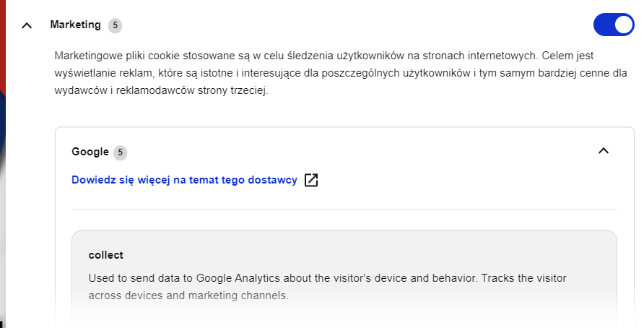This screenshot has height=328, width=644.
Task: Open the Dowiedz się więcej na temat tego dostawcy link
Action: 184,180
